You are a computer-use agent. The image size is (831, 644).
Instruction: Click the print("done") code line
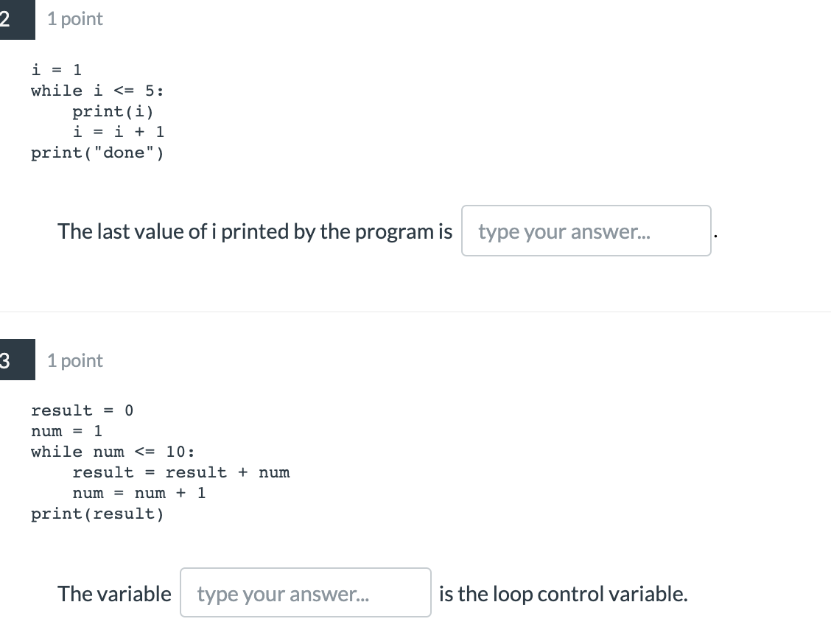click(97, 153)
